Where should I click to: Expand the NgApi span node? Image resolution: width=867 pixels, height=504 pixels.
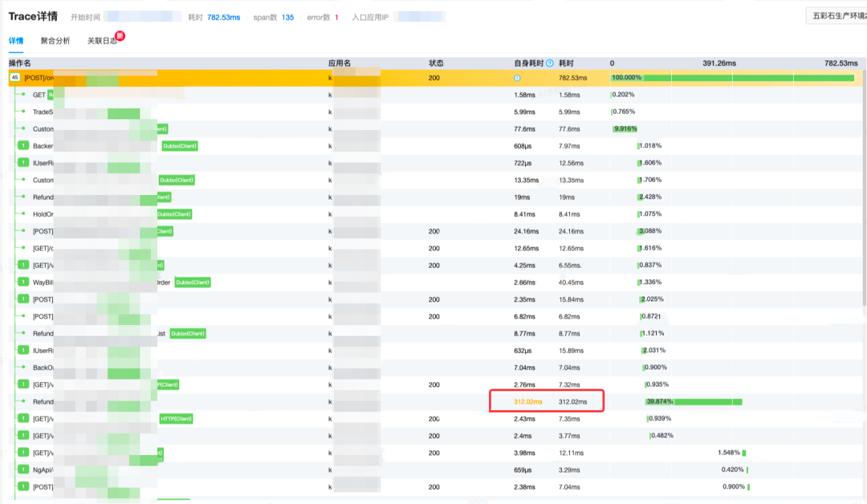click(x=23, y=469)
